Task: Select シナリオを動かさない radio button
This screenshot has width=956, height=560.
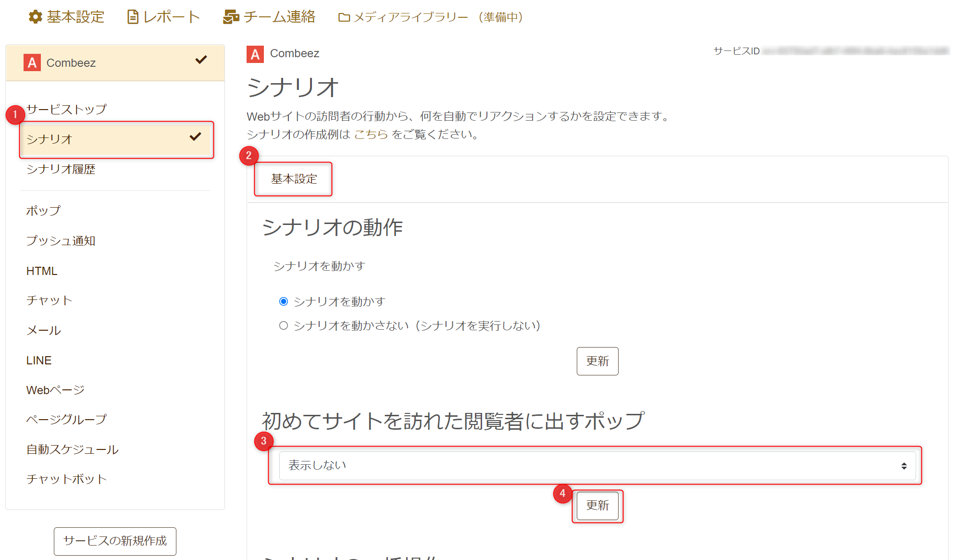Action: [x=284, y=325]
